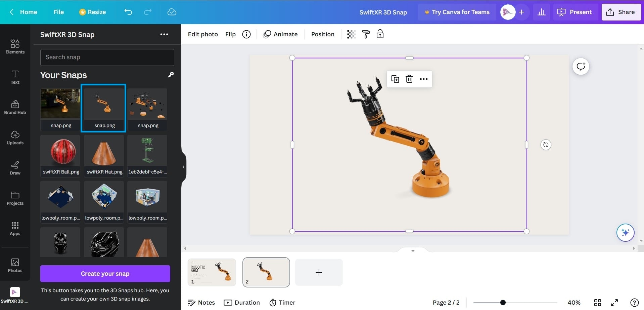Click the Create your snap button

[105, 274]
